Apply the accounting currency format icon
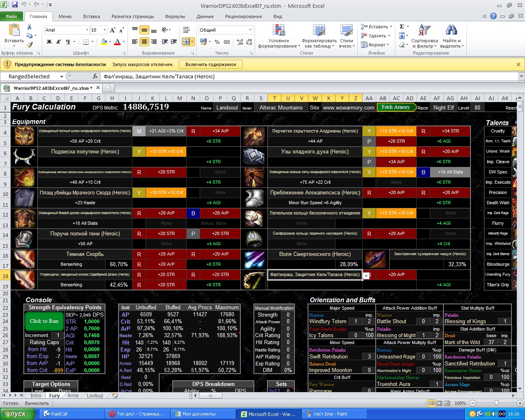525x420 pixels. point(203,41)
